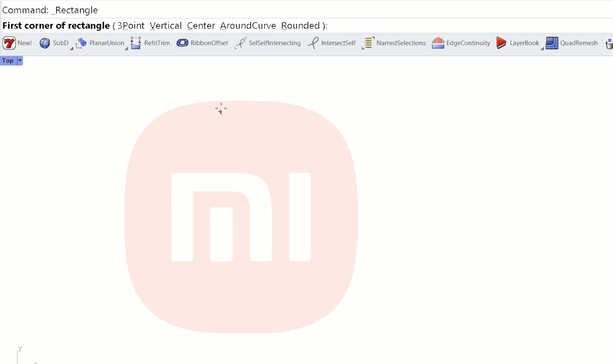613x364 pixels.
Task: Click the Top viewport title label
Action: [x=8, y=61]
